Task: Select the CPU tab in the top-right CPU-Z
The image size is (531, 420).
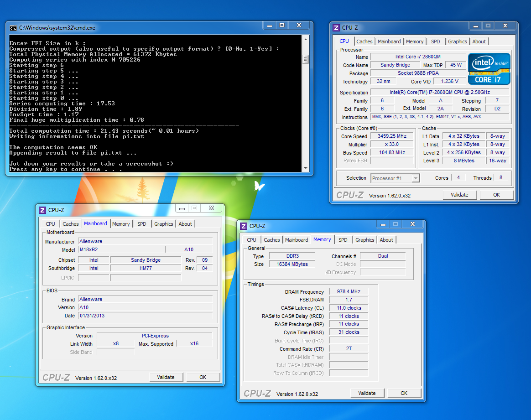Action: pyautogui.click(x=344, y=41)
